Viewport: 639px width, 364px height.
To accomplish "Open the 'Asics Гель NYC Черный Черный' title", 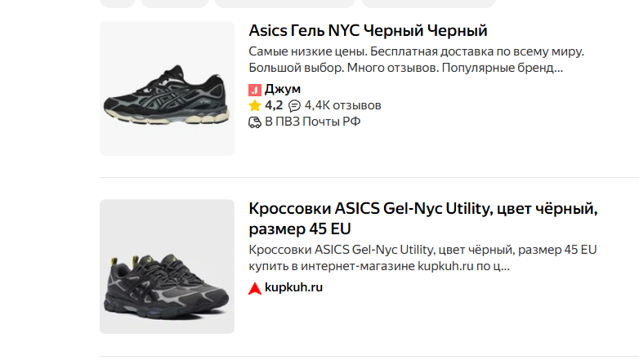I will coord(368,31).
